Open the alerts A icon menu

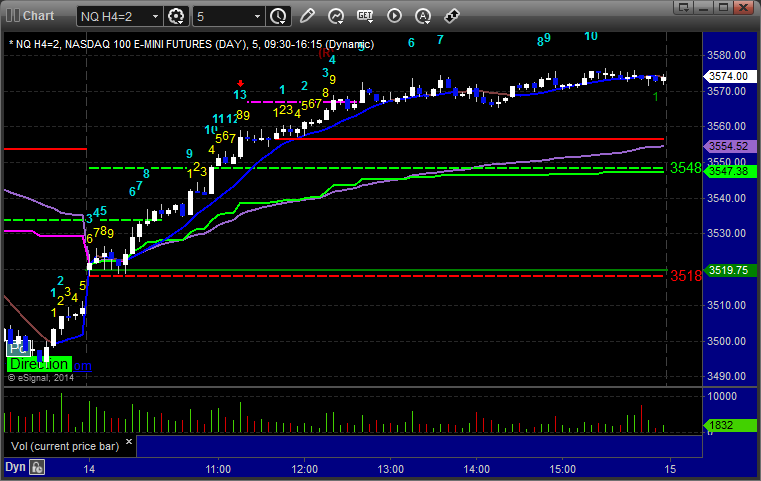[423, 16]
